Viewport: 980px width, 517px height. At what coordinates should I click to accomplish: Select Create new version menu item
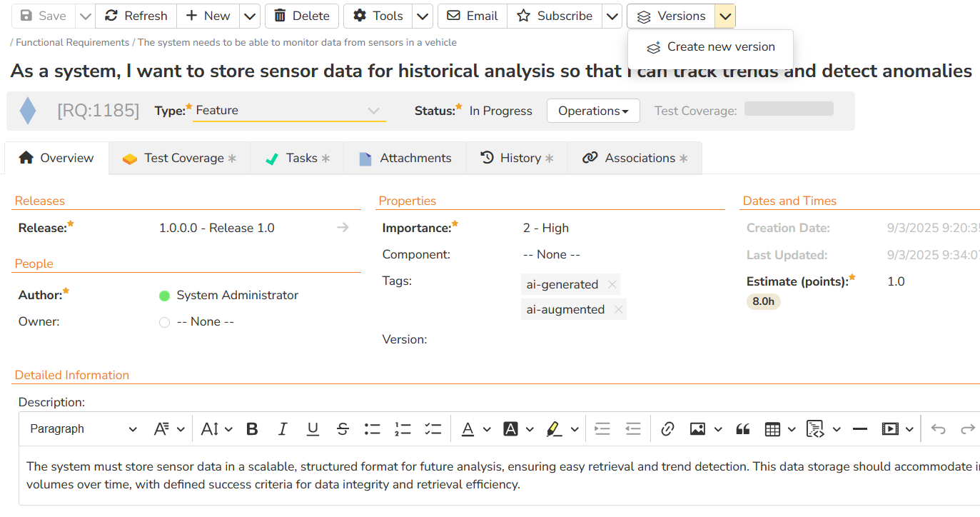click(711, 47)
